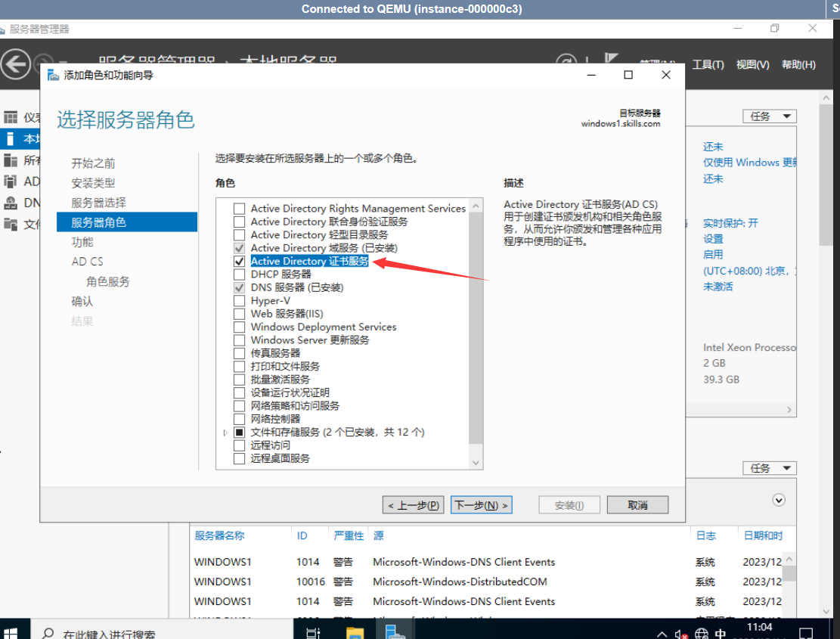Viewport: 840px width, 639px height.
Task: Uncheck Active Directory 证书服务 checkbox
Action: [239, 261]
